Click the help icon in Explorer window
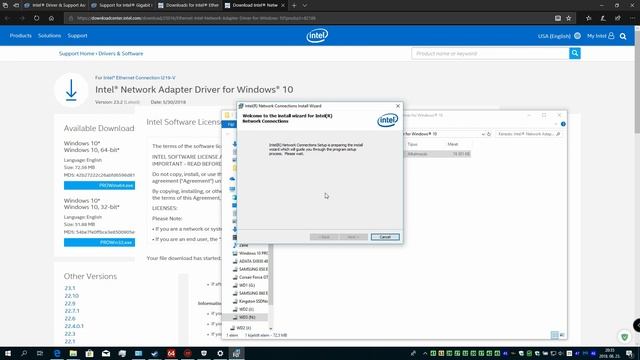Image resolution: width=640 pixels, height=360 pixels. tap(563, 124)
